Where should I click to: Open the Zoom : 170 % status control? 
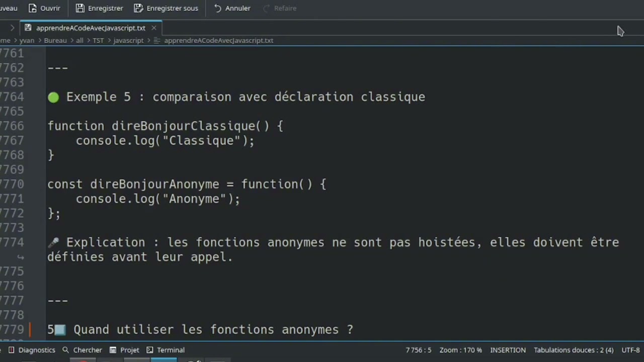point(460,350)
